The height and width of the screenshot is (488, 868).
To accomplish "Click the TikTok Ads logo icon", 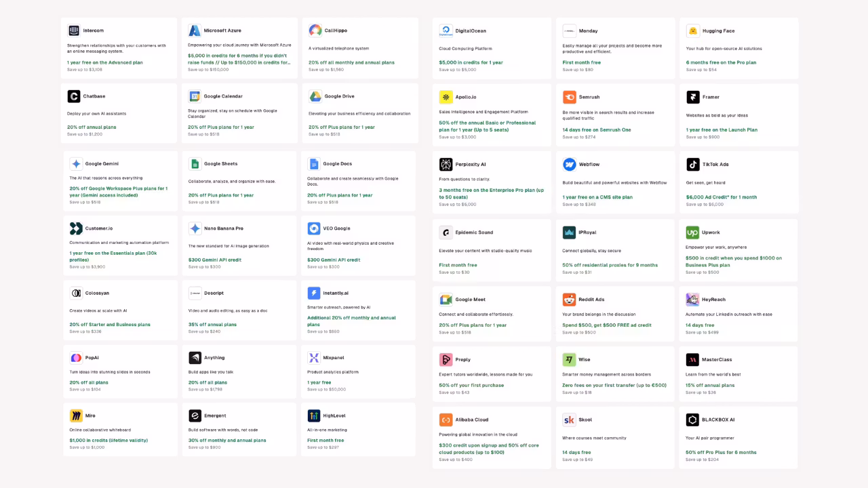I will (692, 165).
